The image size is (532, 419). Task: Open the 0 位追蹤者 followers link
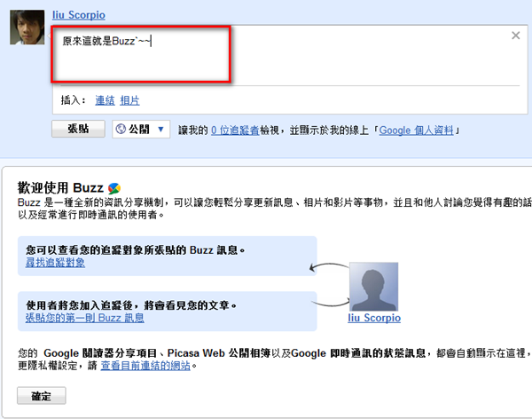point(235,130)
